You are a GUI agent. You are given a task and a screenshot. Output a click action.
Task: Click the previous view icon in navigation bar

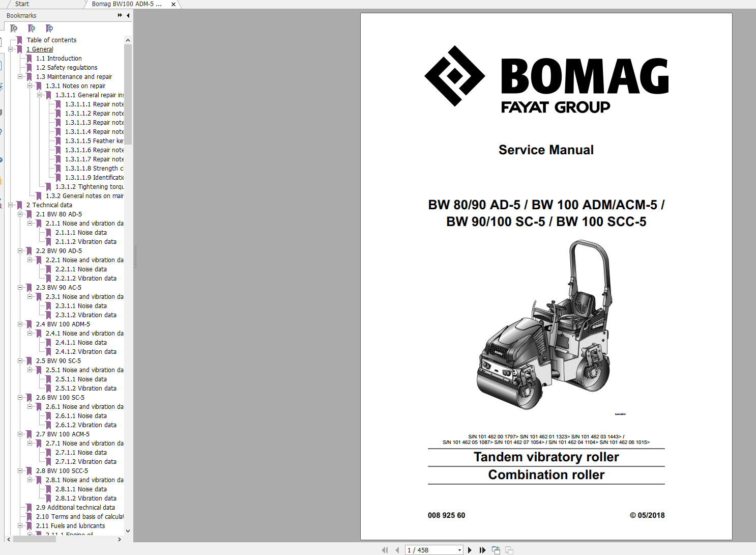[496, 550]
